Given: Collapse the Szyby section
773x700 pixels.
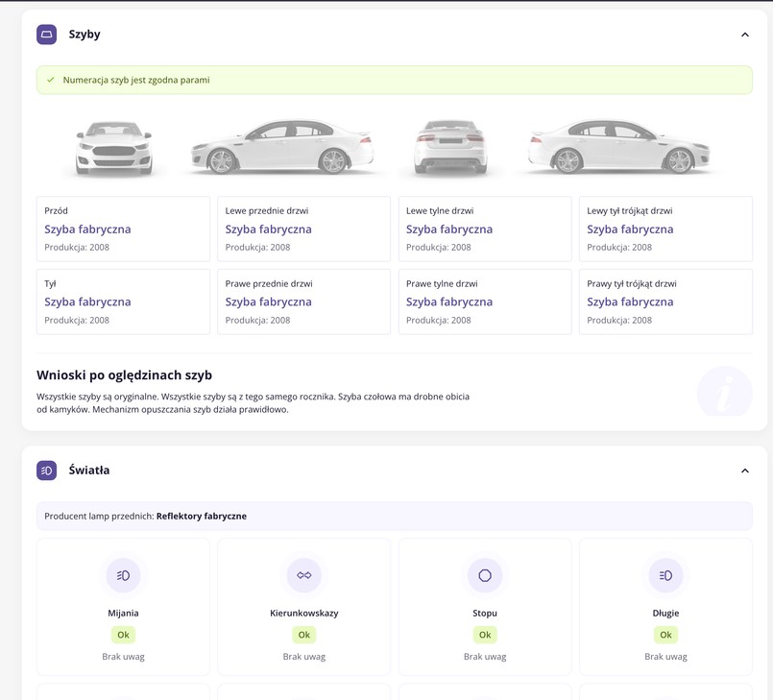Looking at the screenshot, I should pyautogui.click(x=745, y=35).
